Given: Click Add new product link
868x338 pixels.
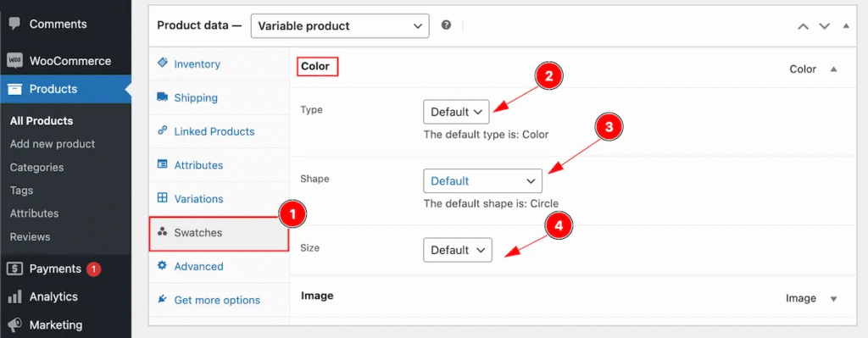Looking at the screenshot, I should tap(53, 144).
